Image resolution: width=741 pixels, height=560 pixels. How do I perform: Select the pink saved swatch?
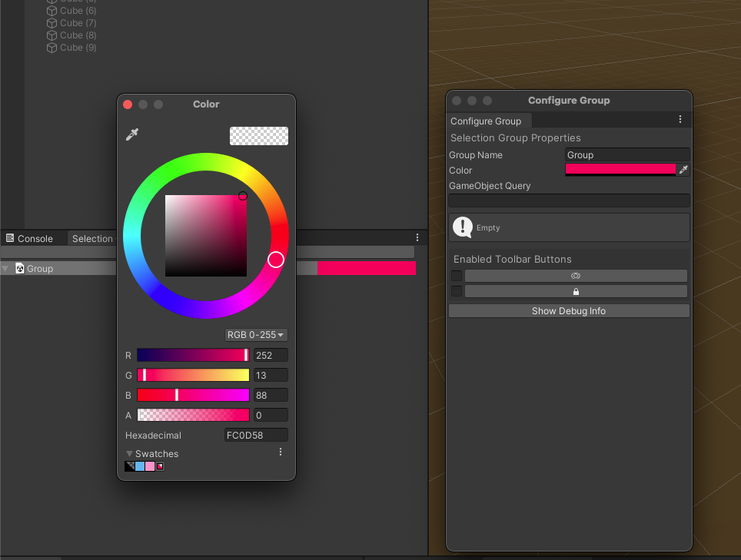click(x=149, y=466)
